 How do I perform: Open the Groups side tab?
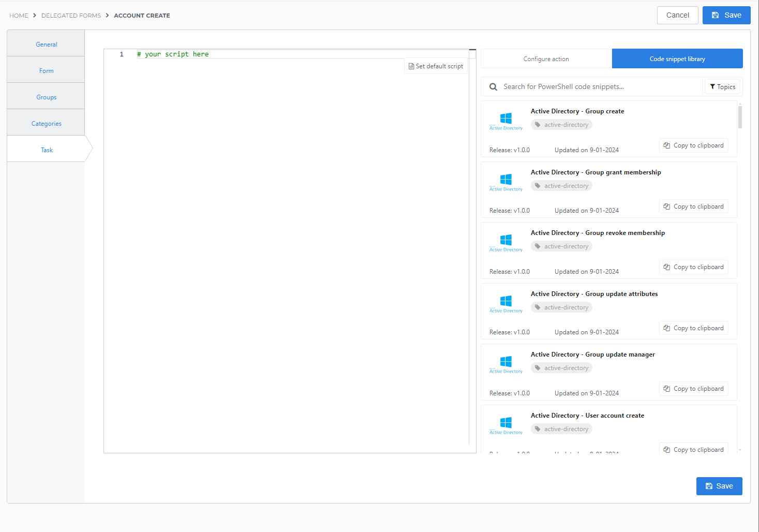(x=46, y=96)
